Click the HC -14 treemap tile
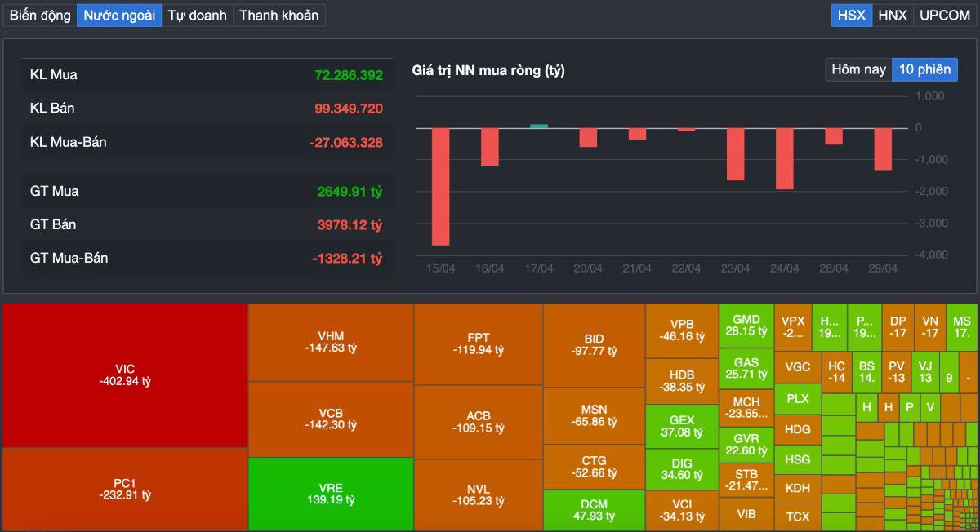This screenshot has height=532, width=980. pyautogui.click(x=836, y=372)
